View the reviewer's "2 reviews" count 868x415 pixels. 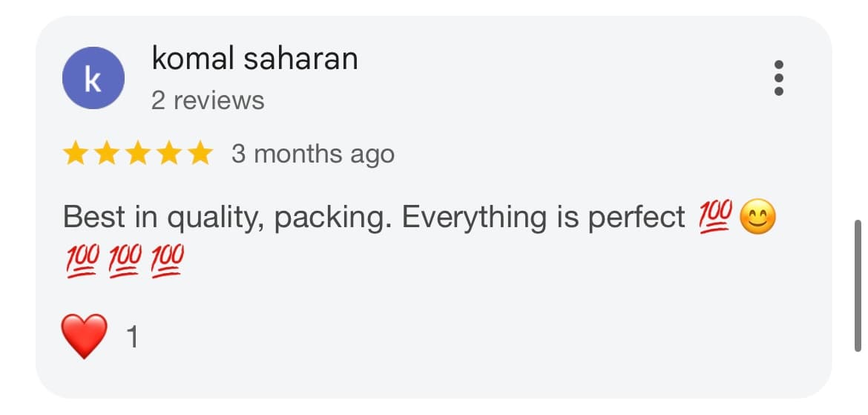pyautogui.click(x=208, y=100)
